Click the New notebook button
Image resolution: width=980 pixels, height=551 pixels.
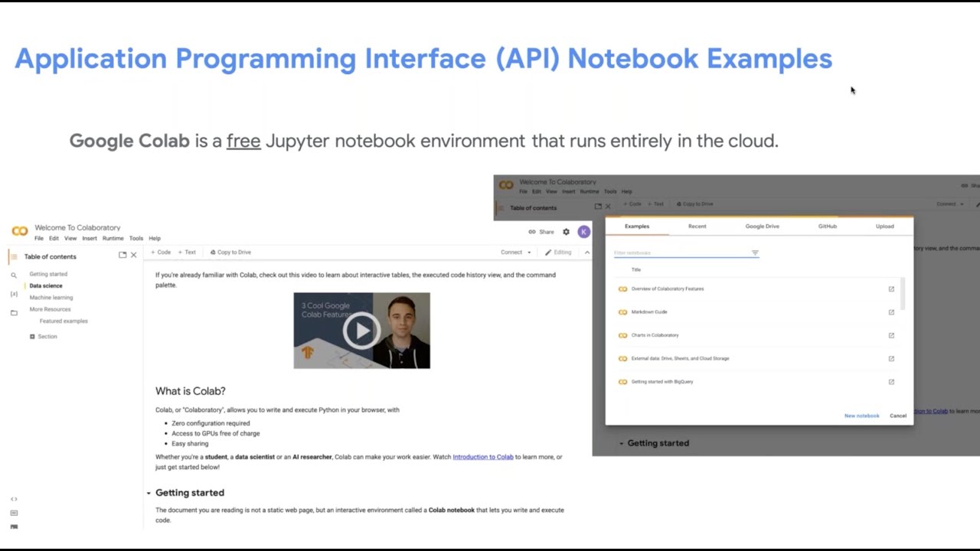pyautogui.click(x=861, y=416)
